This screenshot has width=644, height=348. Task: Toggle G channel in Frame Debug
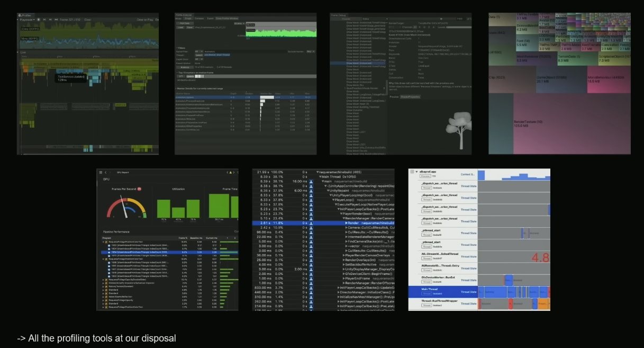[x=424, y=27]
